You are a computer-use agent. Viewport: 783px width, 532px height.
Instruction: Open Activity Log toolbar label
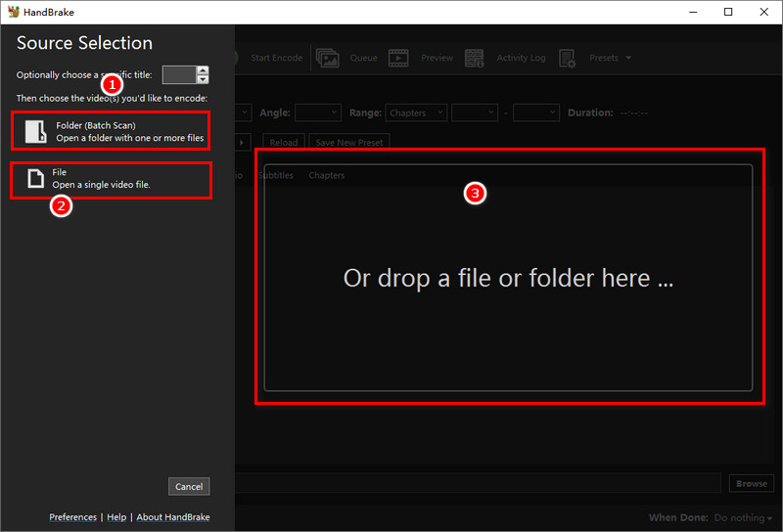pos(521,58)
